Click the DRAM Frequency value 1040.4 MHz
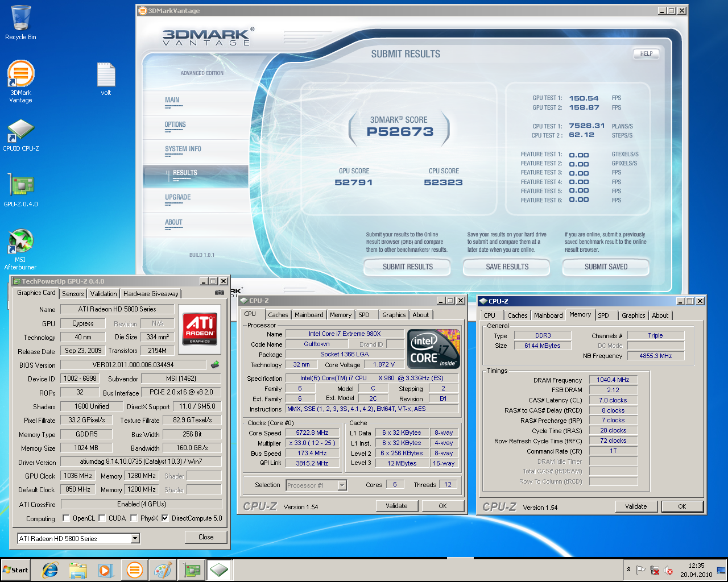The height and width of the screenshot is (582, 728). 613,380
